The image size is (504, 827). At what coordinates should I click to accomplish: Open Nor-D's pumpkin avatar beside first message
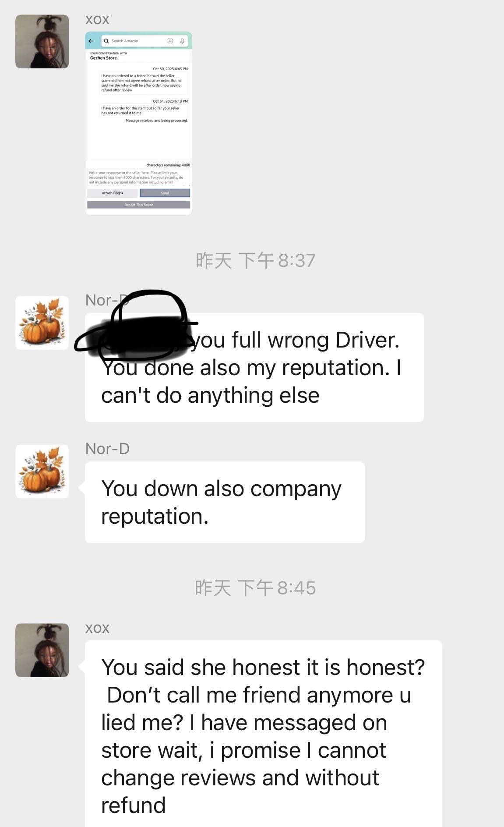tap(42, 323)
